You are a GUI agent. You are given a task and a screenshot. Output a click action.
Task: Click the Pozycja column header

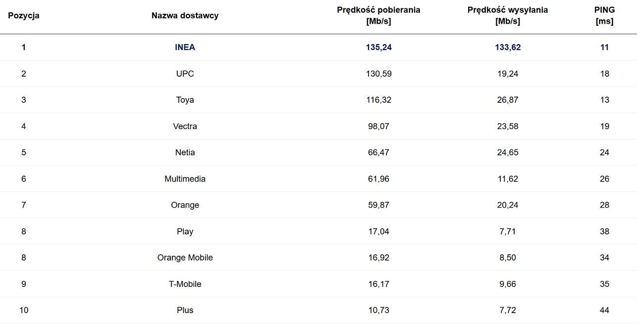[x=24, y=15]
